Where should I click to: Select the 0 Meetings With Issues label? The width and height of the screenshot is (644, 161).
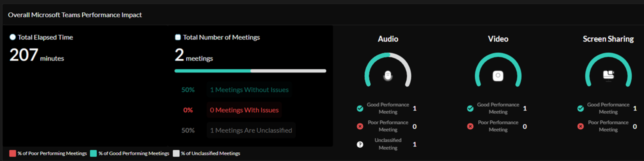[x=244, y=110]
